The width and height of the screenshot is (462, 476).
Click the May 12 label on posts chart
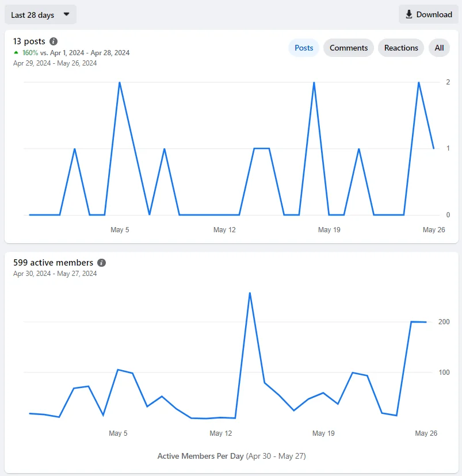tap(224, 230)
